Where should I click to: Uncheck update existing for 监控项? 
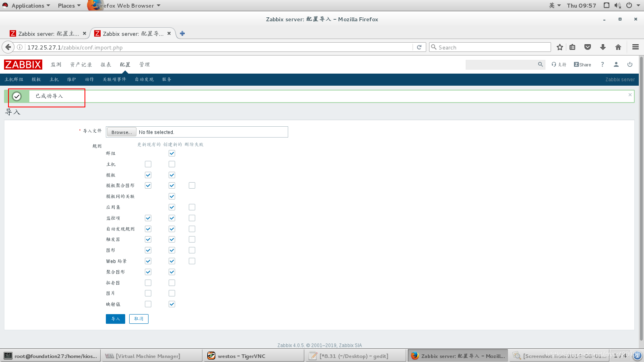point(148,218)
